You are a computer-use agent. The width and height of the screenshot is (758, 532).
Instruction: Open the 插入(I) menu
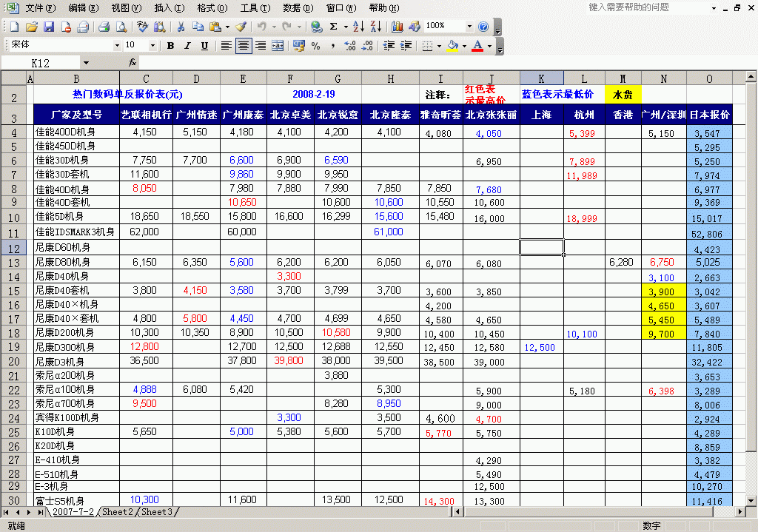(x=170, y=7)
